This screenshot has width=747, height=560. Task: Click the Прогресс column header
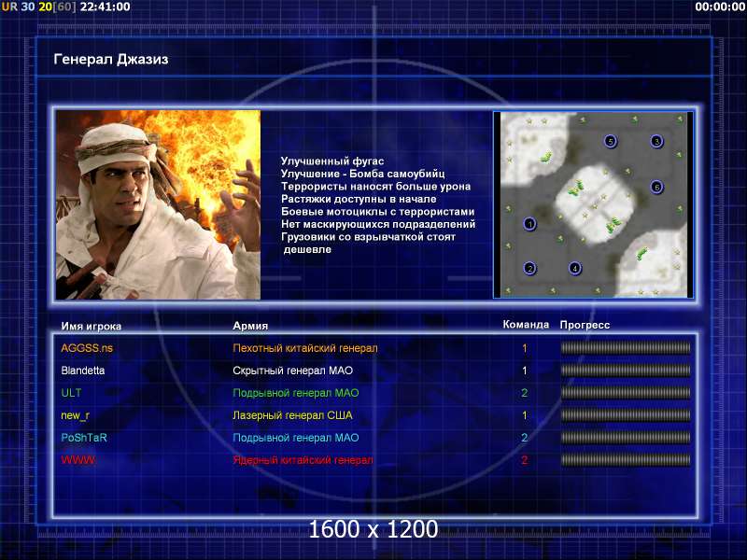pos(585,325)
